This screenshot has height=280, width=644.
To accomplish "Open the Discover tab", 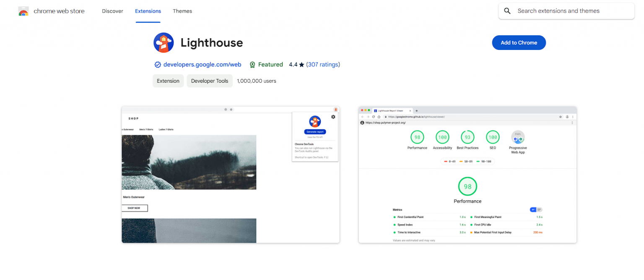I will pos(112,11).
